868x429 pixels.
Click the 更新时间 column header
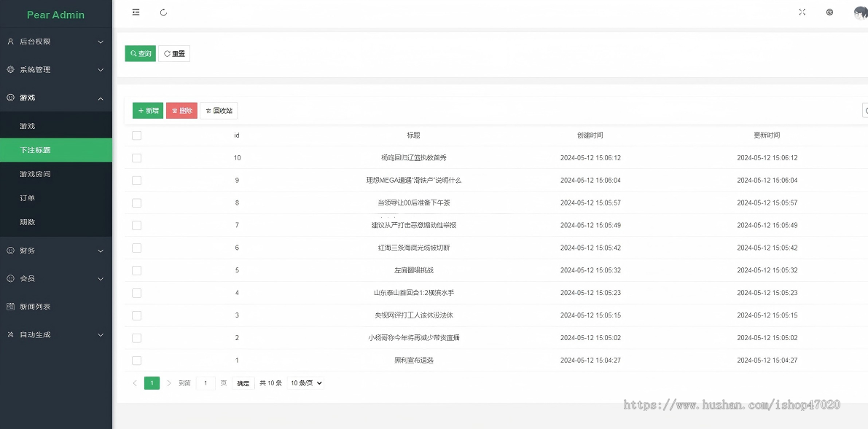(x=767, y=135)
